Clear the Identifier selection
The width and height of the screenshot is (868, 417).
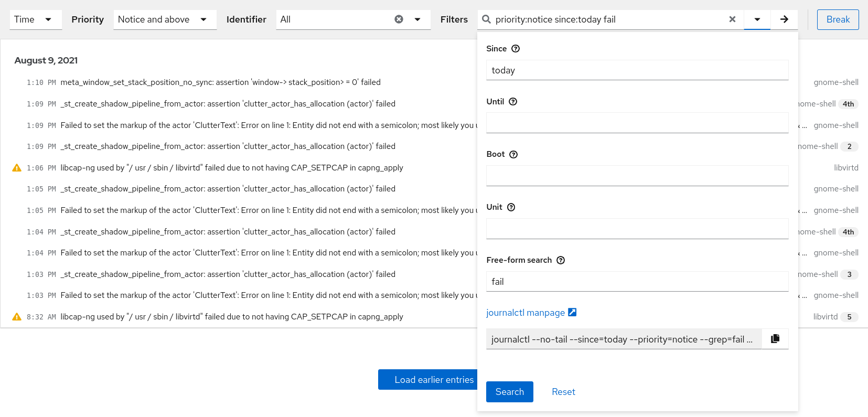click(x=399, y=19)
